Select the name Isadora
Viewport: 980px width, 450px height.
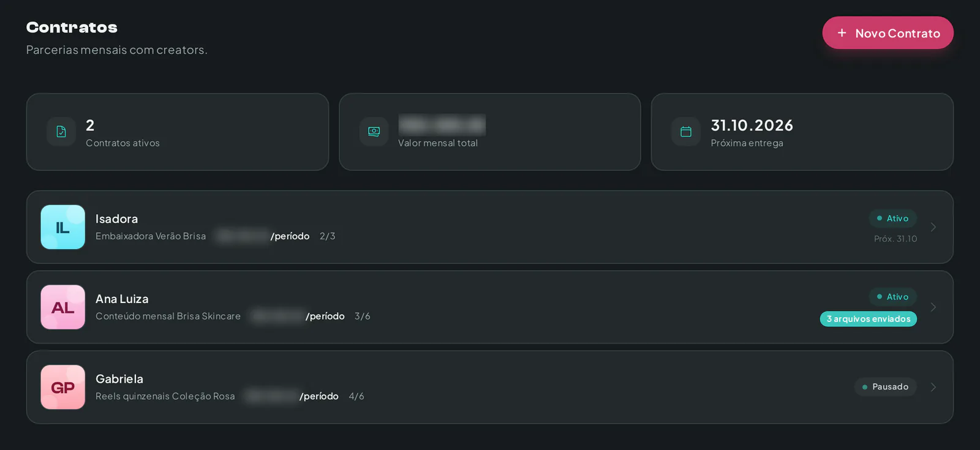[x=116, y=219]
